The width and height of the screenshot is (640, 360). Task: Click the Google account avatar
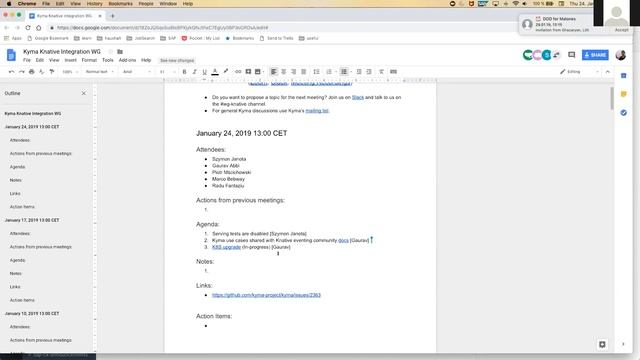(x=621, y=55)
